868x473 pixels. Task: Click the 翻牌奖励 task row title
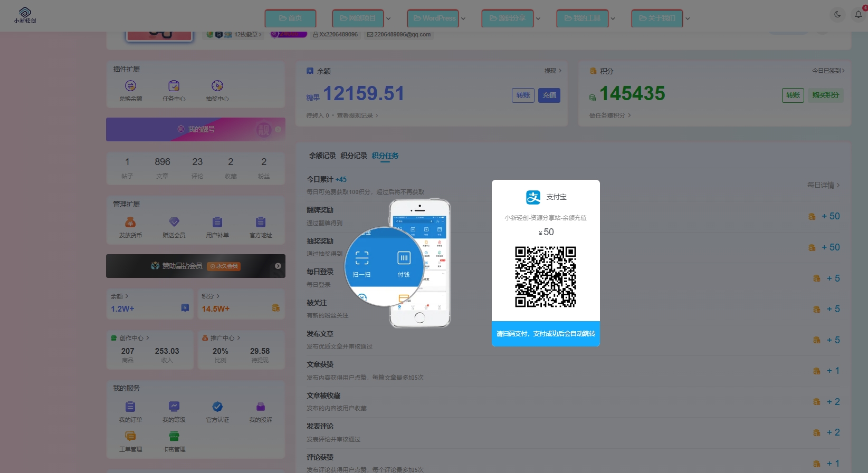coord(320,210)
